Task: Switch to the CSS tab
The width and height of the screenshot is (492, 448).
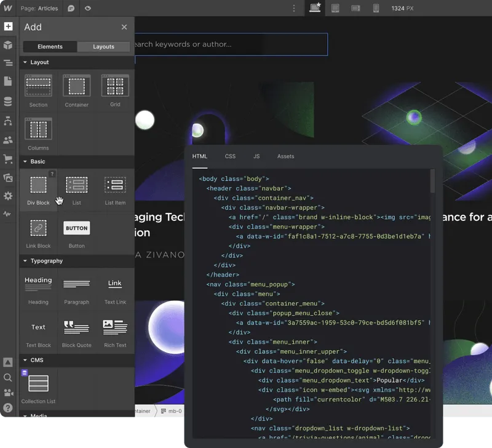Action: point(230,156)
